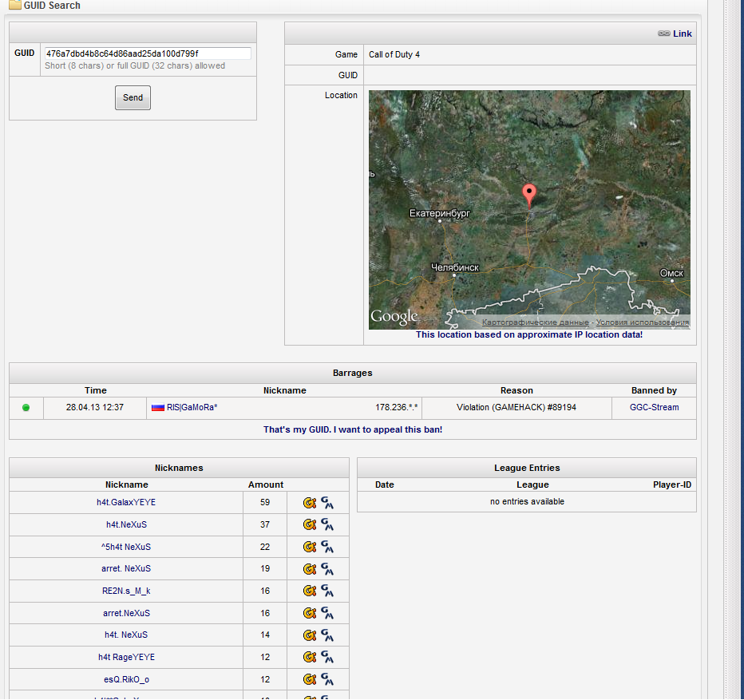
Task: Click the ban time "28.04.13 12:37"
Action: coord(95,408)
